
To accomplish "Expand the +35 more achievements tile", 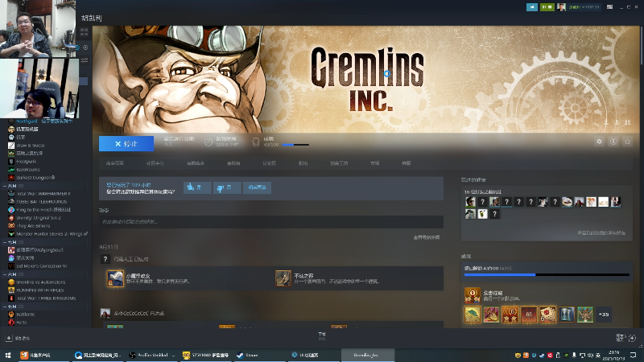I will click(604, 315).
